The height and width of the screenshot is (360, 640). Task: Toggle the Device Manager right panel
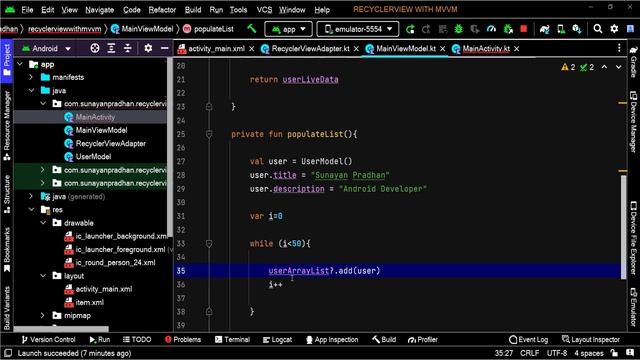point(633,122)
